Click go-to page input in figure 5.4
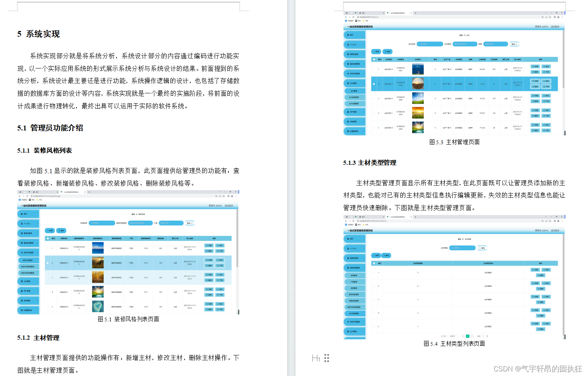The height and width of the screenshot is (376, 588). (x=483, y=336)
